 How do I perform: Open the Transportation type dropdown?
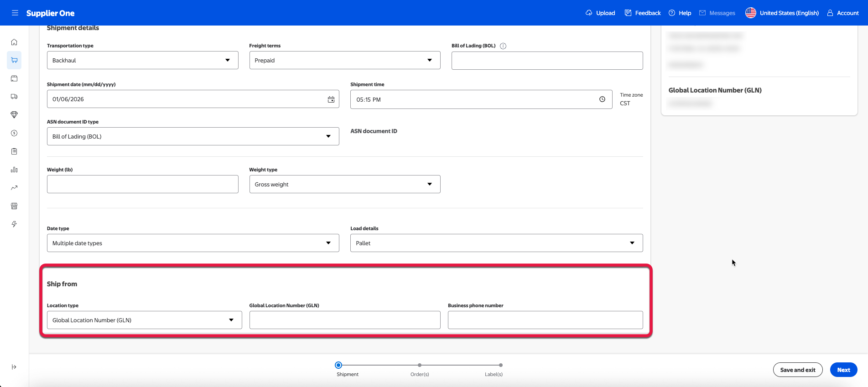coord(142,60)
